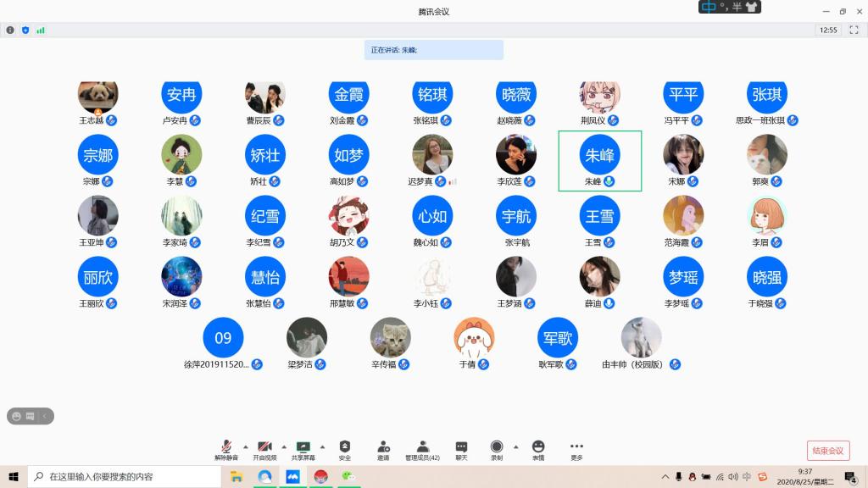Image resolution: width=868 pixels, height=488 pixels.
Task: Start screen sharing with 共享屏幕
Action: point(303,449)
